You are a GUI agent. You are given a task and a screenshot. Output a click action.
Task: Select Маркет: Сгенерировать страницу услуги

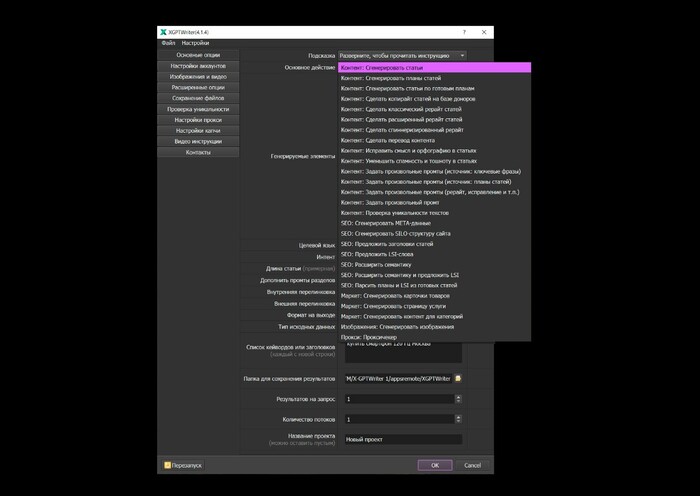pos(434,306)
